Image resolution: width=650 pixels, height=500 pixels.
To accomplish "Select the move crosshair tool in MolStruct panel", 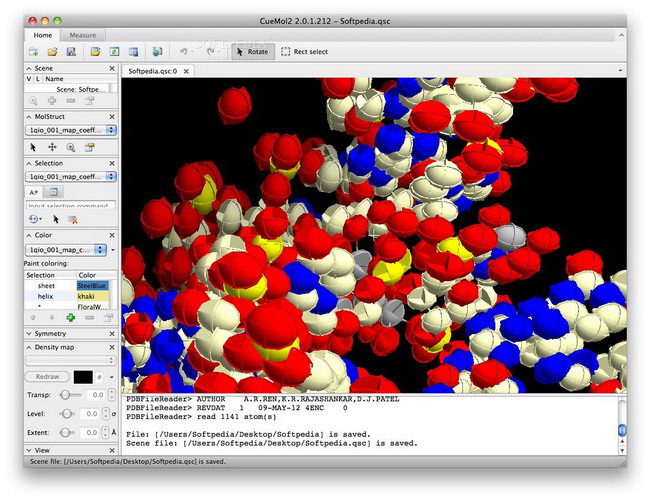I will click(x=52, y=146).
